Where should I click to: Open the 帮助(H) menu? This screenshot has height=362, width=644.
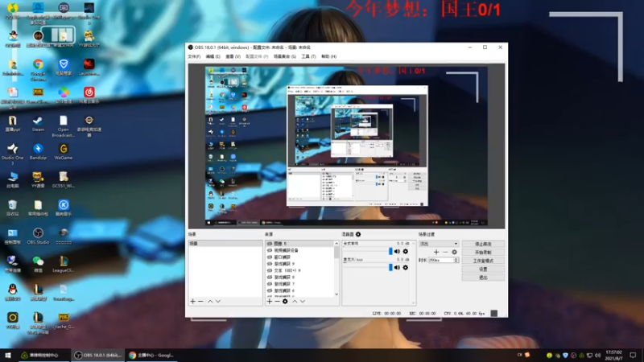[328, 56]
